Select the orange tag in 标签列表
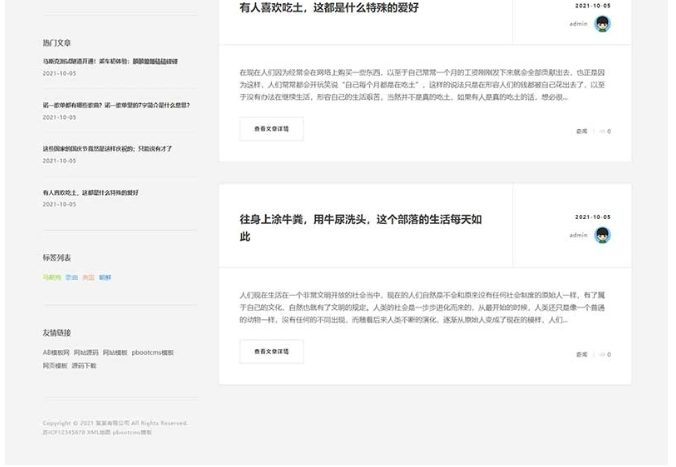Viewport: 676px width, 467px height. pyautogui.click(x=88, y=277)
